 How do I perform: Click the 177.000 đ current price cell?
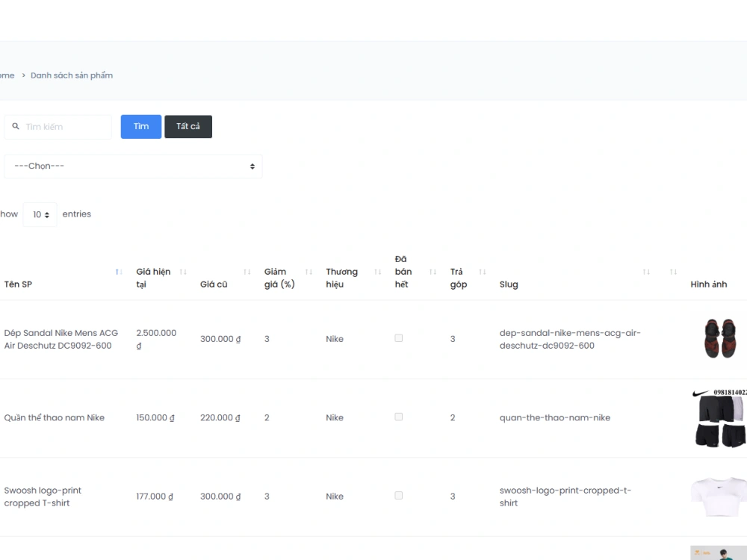(155, 497)
